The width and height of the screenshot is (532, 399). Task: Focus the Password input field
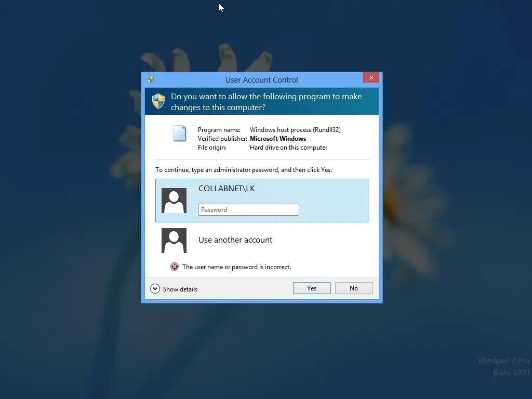coord(248,210)
